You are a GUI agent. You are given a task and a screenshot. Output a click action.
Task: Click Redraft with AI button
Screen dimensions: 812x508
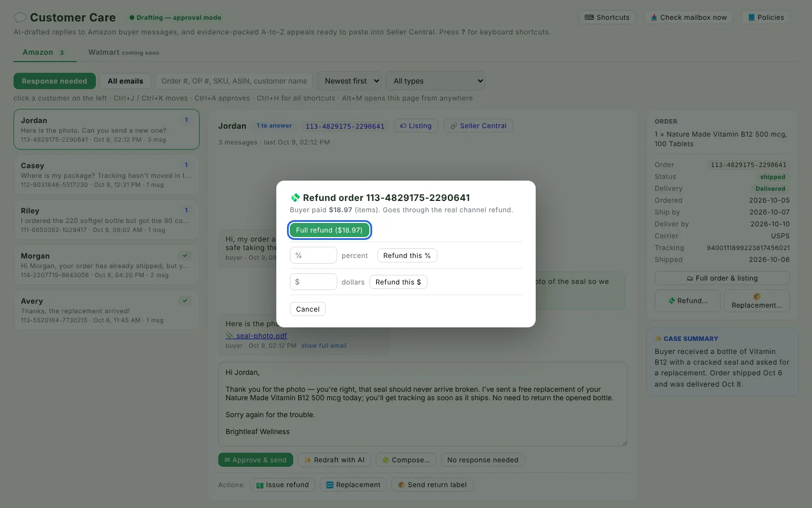[334, 460]
